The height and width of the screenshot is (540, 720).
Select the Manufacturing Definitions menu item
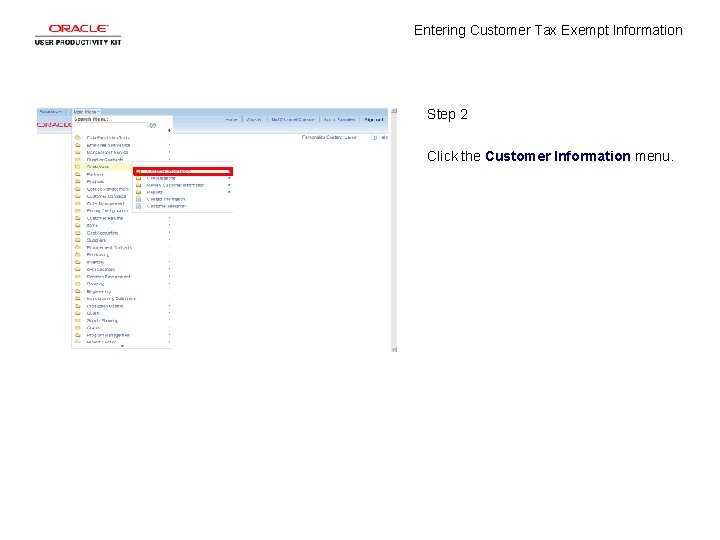111,299
